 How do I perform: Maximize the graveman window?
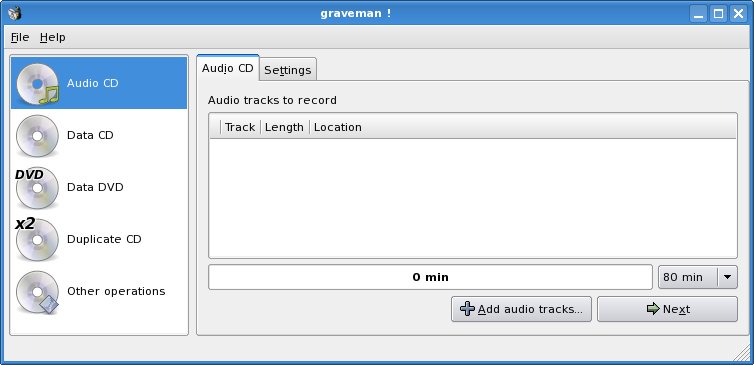(718, 13)
